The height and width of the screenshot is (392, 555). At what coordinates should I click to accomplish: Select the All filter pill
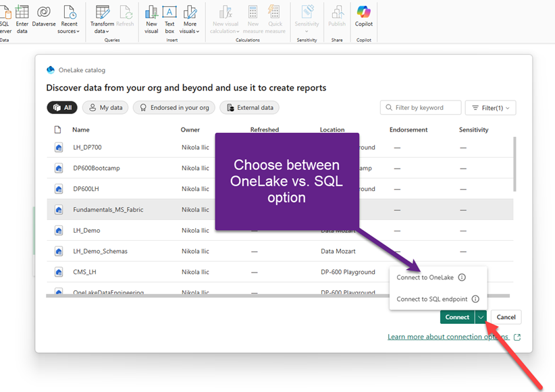tap(62, 107)
